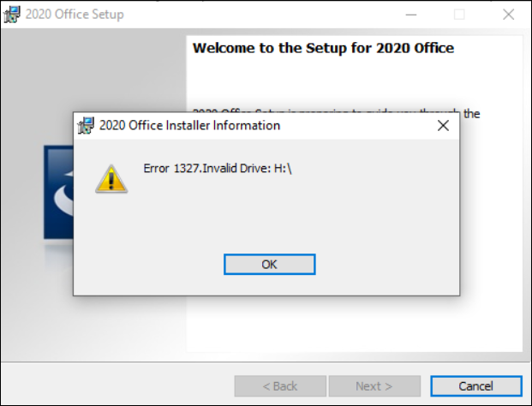This screenshot has width=532, height=406.
Task: Click the yellow warning triangle icon
Action: click(111, 179)
